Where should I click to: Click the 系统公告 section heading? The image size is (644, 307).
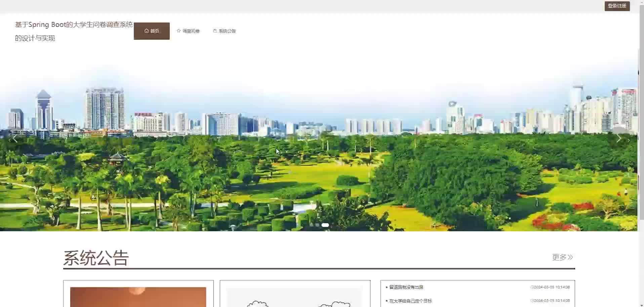[x=96, y=258]
